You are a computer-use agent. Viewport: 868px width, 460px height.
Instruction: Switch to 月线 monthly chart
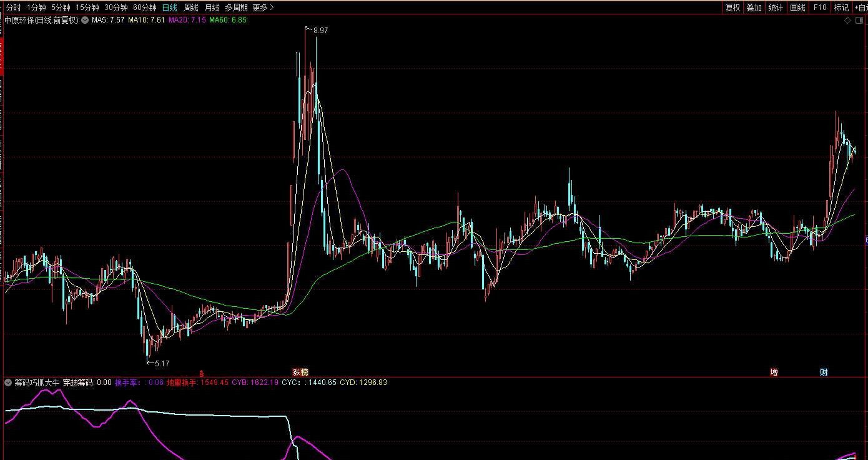[x=212, y=7]
